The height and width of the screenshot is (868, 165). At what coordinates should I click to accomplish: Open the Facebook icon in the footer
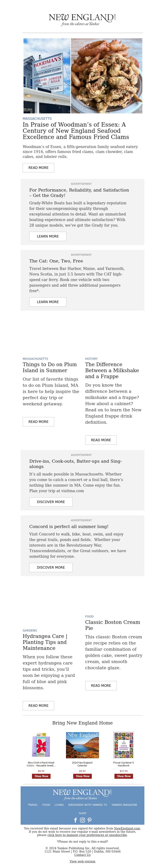pyautogui.click(x=75, y=820)
